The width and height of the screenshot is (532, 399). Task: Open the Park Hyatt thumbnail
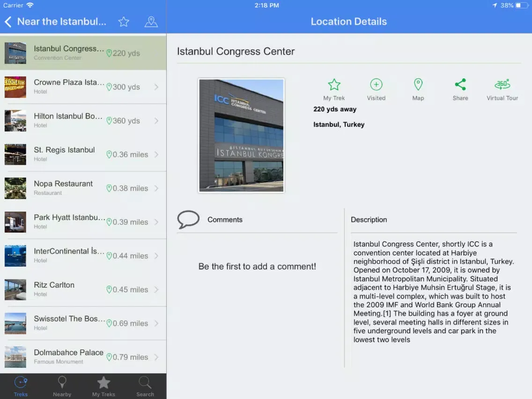[15, 222]
